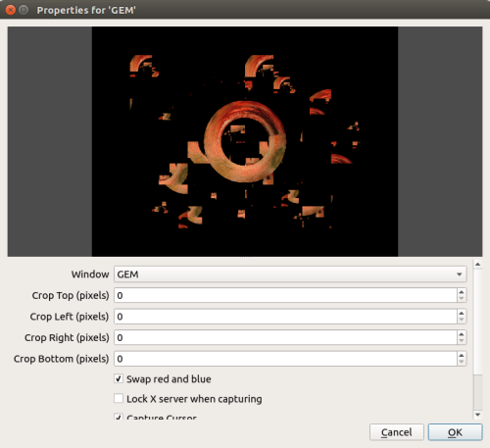Dismiss dialog with Cancel button
The image size is (490, 448).
pyautogui.click(x=397, y=432)
